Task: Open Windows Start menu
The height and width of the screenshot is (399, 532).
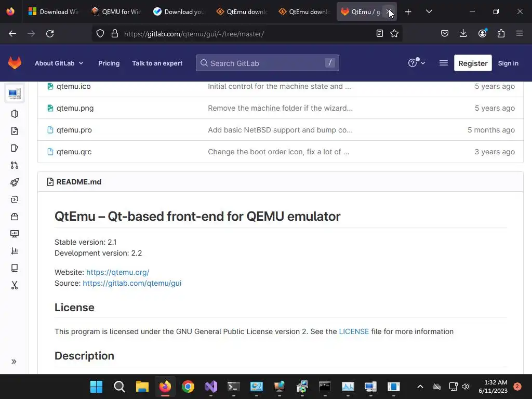Action: coord(96,387)
